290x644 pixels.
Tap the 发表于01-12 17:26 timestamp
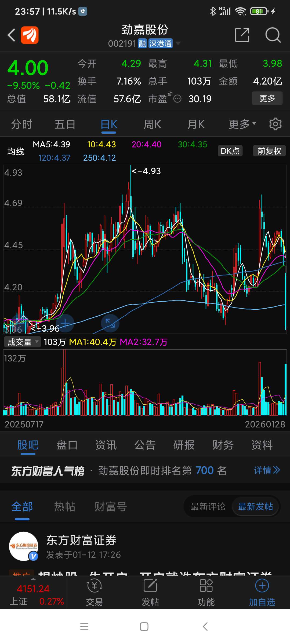(x=84, y=555)
